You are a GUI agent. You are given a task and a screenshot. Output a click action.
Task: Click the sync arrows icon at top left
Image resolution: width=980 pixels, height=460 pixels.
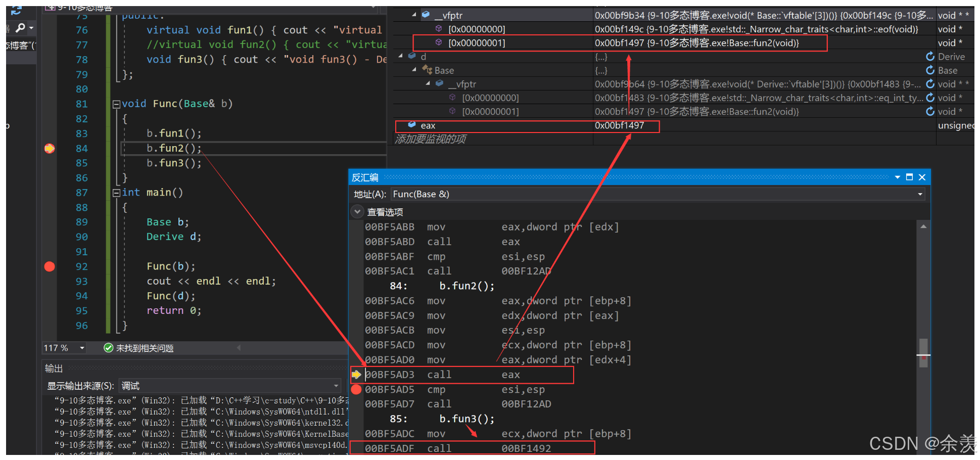16,10
